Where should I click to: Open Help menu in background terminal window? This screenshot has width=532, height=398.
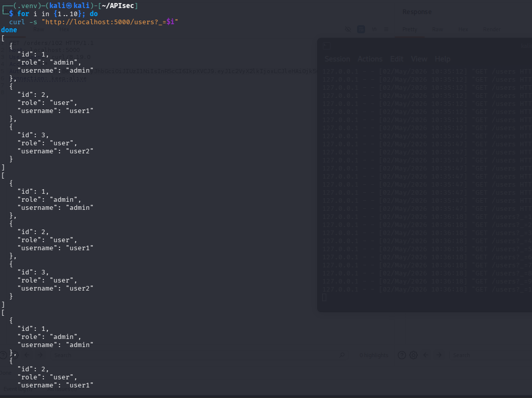coord(442,59)
